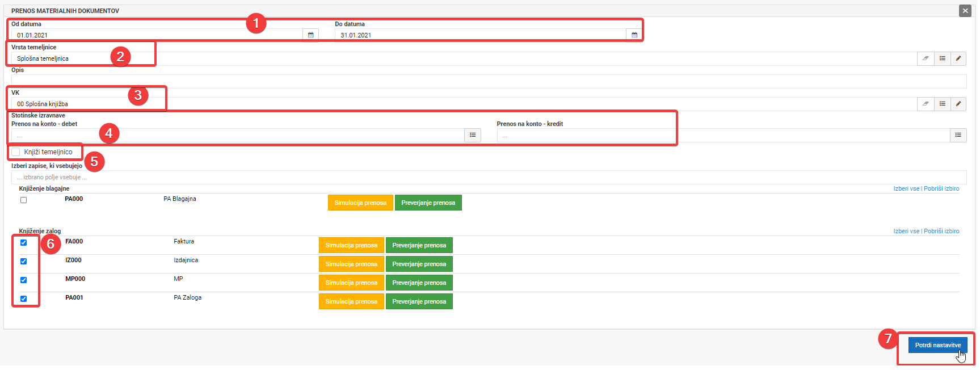Uncheck the FA000 Faktura checkbox
The height and width of the screenshot is (370, 980).
(x=23, y=242)
